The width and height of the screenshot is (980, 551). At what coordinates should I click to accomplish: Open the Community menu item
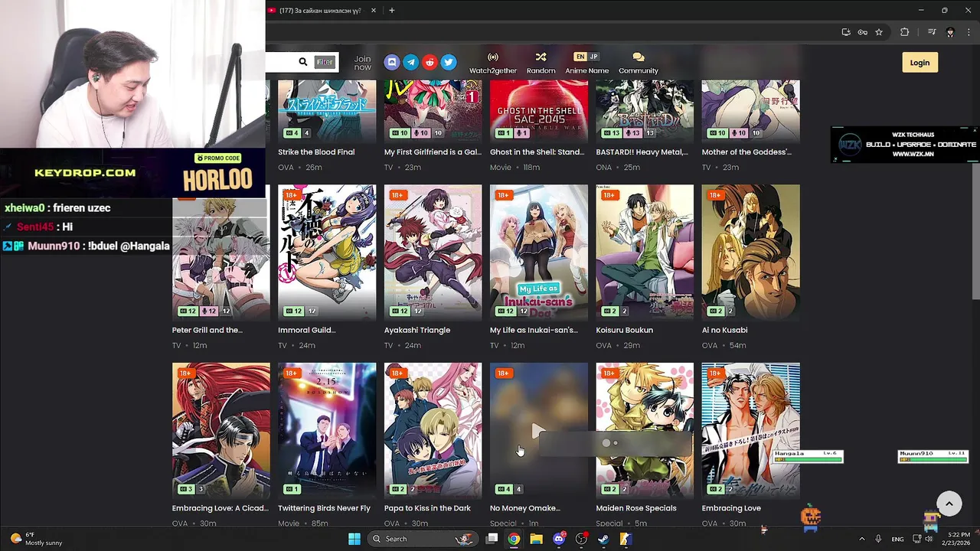pyautogui.click(x=639, y=64)
